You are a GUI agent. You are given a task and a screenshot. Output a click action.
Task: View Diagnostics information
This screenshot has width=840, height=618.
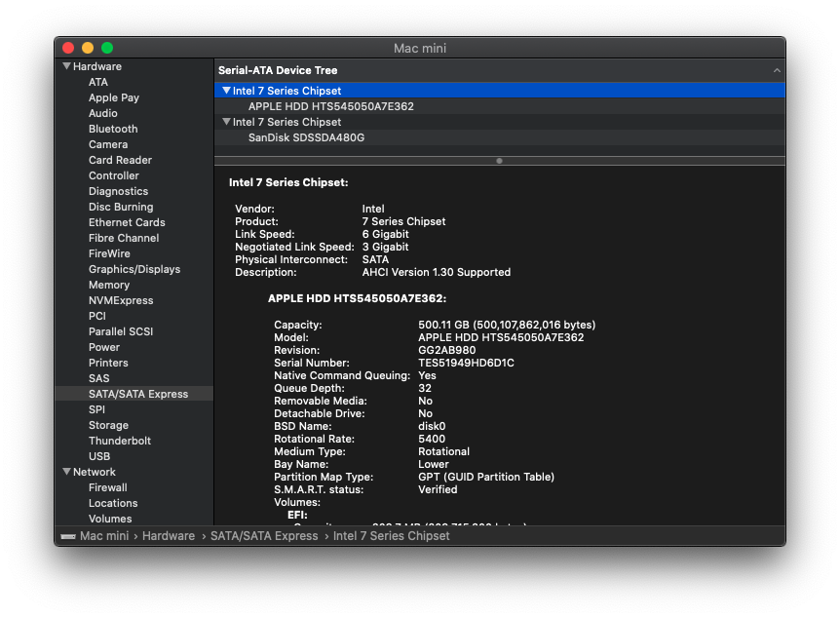coord(118,191)
